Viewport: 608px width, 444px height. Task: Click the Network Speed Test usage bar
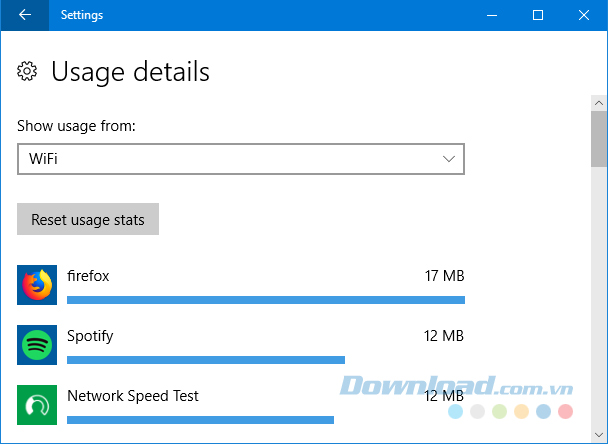tap(200, 419)
